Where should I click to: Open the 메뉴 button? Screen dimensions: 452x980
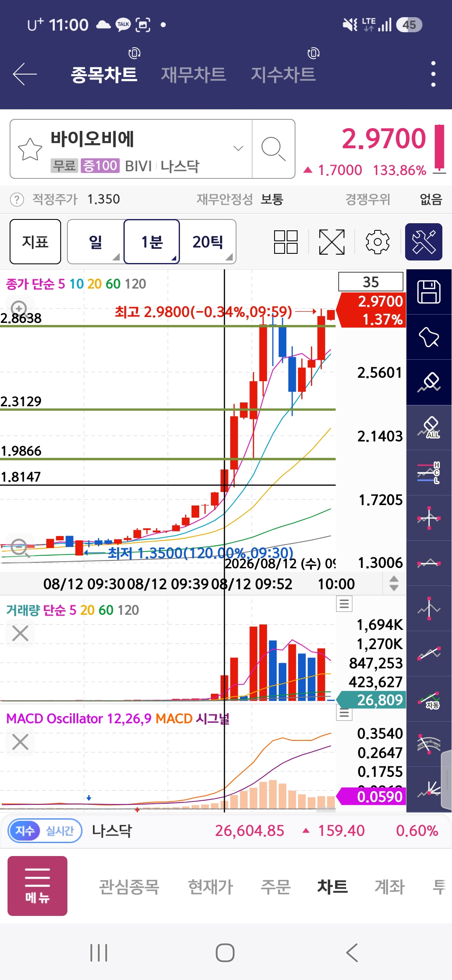click(x=37, y=886)
